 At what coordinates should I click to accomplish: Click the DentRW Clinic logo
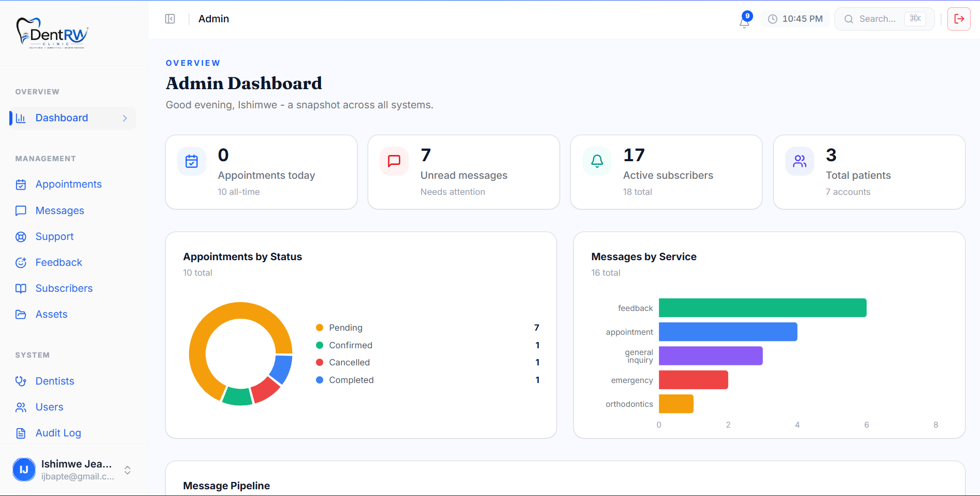[x=52, y=33]
